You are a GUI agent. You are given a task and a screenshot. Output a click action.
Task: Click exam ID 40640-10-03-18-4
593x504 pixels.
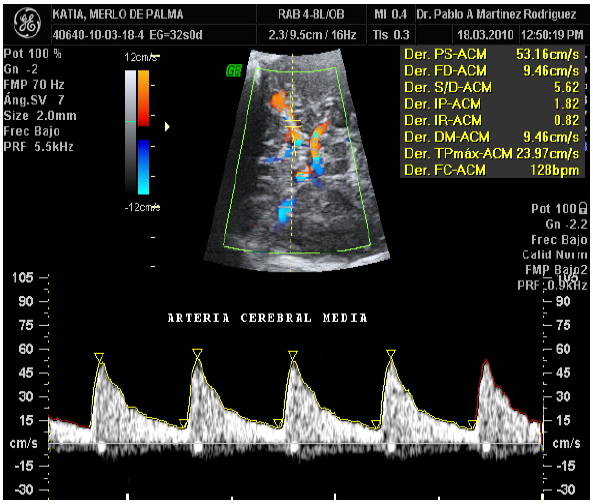tap(98, 35)
